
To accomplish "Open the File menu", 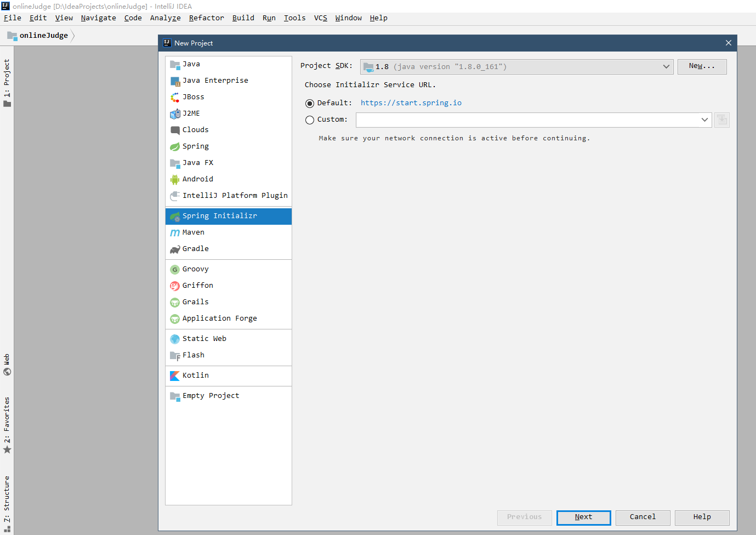I will pyautogui.click(x=13, y=18).
